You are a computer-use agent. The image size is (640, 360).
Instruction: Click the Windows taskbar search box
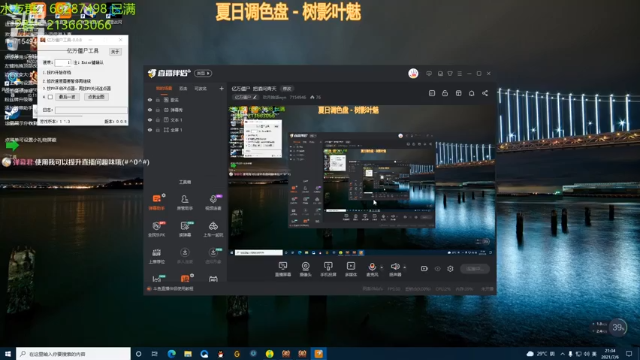(x=73, y=353)
